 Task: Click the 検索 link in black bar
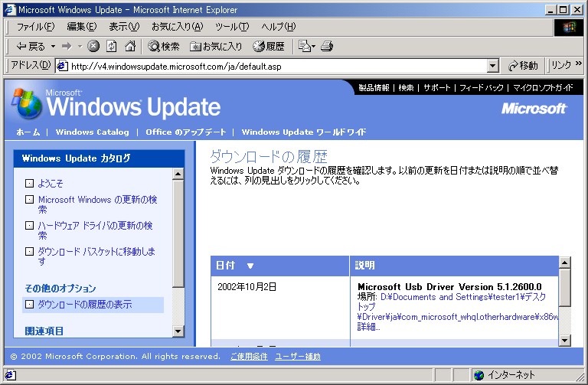coord(406,88)
